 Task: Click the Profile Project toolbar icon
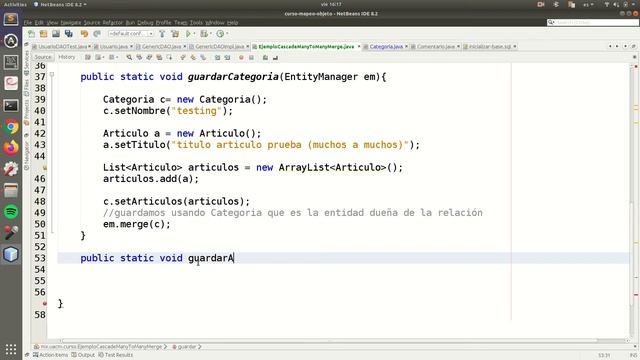(220, 34)
